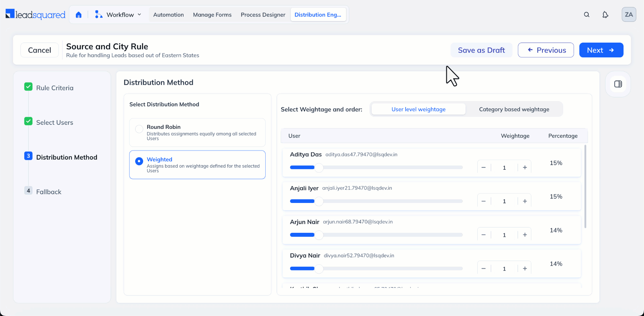
Task: Click Arjun Nair weightage value field
Action: point(504,235)
